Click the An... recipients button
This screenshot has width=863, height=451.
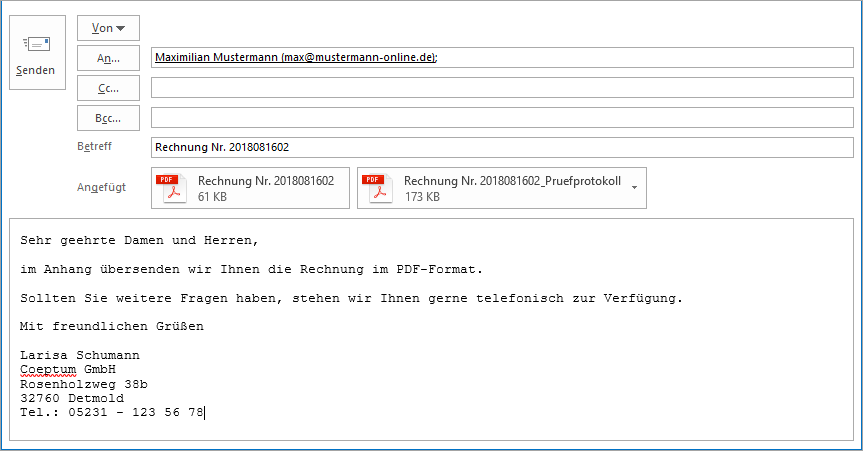coord(108,58)
